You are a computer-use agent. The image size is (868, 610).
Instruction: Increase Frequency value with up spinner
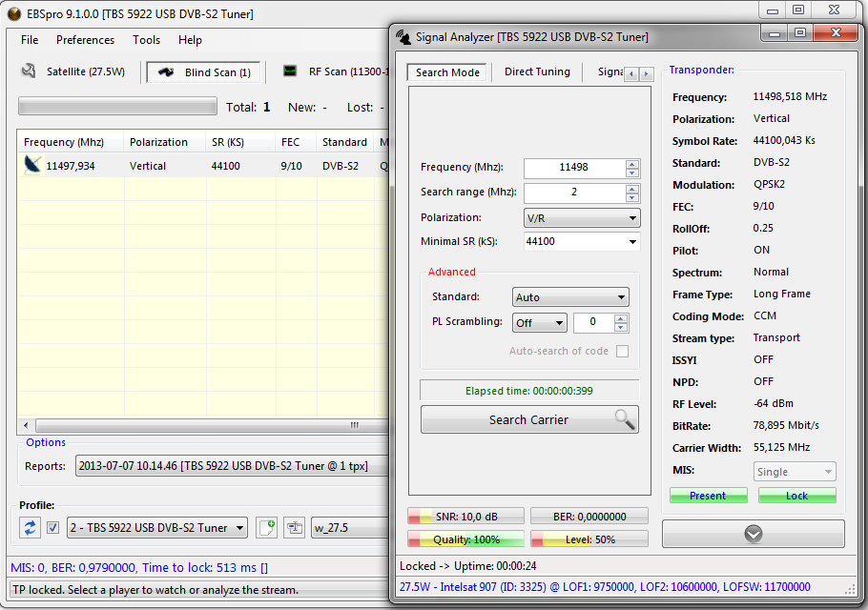pos(632,164)
